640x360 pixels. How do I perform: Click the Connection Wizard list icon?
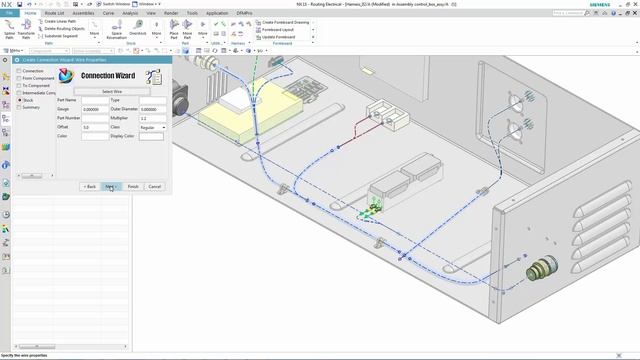pyautogui.click(x=154, y=77)
